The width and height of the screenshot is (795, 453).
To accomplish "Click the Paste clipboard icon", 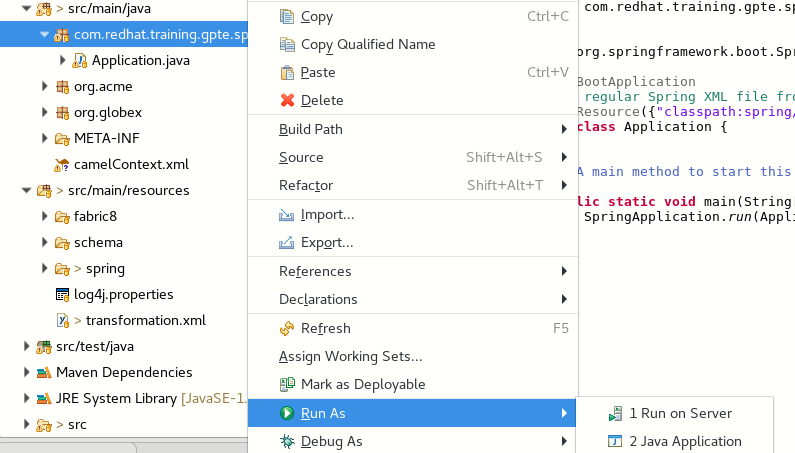I will point(287,73).
